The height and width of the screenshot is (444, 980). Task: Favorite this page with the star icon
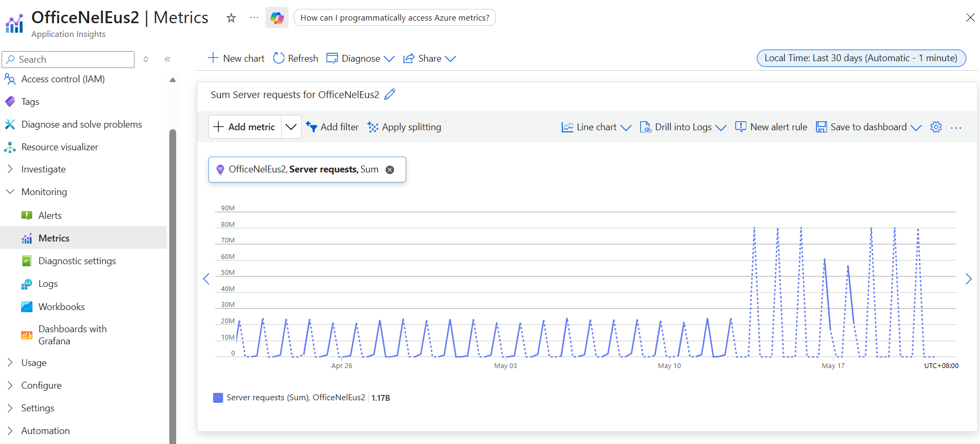coord(231,18)
